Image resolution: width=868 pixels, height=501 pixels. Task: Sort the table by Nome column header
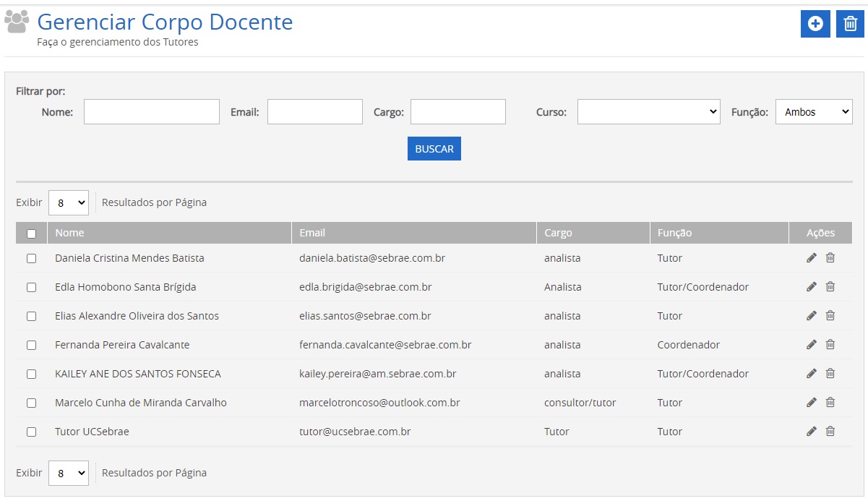pyautogui.click(x=70, y=233)
